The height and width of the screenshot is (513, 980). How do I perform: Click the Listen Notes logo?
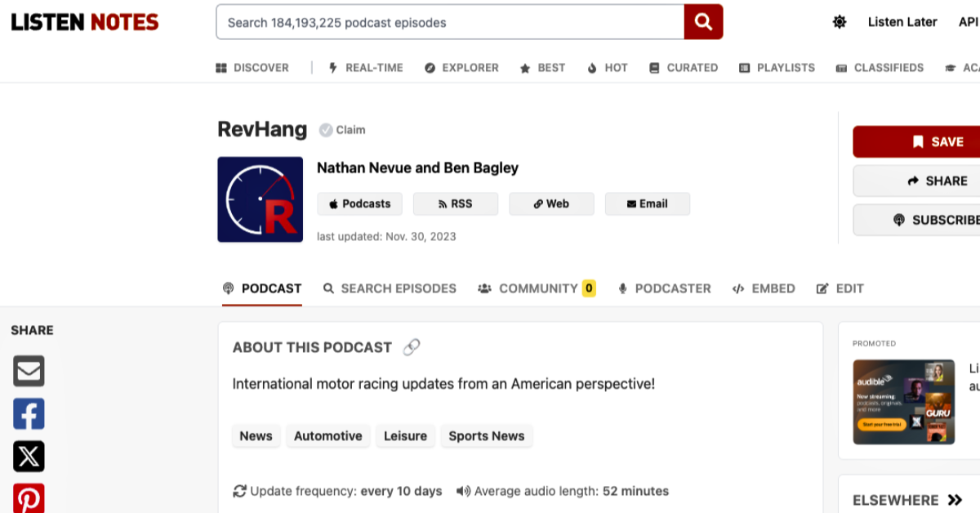85,22
